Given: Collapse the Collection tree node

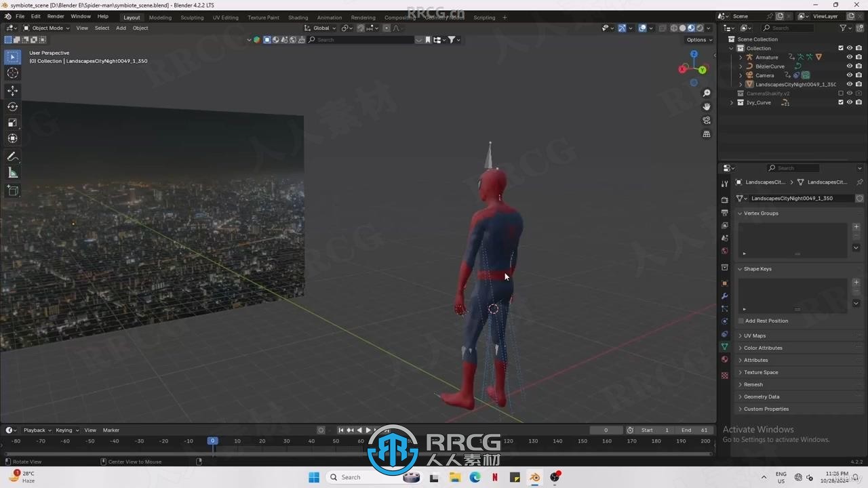Looking at the screenshot, I should tap(732, 48).
